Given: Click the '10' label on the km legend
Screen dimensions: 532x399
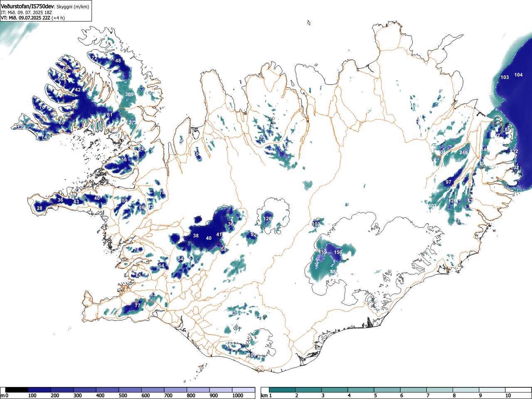Looking at the screenshot, I should pyautogui.click(x=508, y=395).
